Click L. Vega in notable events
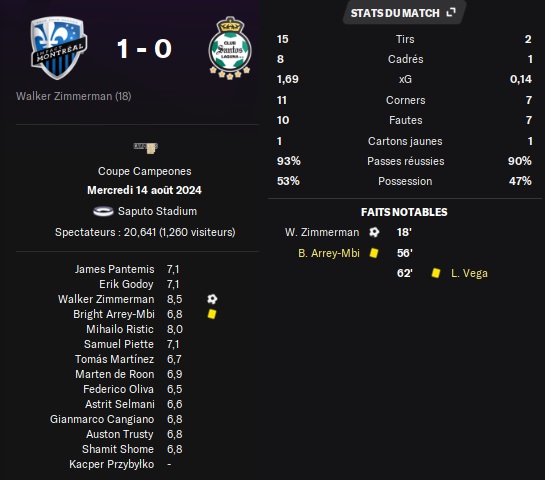 (469, 273)
